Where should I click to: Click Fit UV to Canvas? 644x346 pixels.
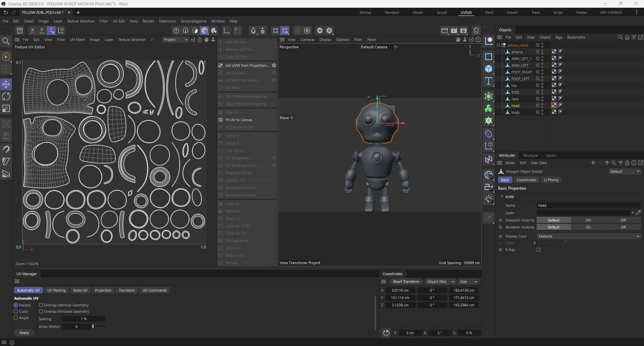pyautogui.click(x=247, y=120)
